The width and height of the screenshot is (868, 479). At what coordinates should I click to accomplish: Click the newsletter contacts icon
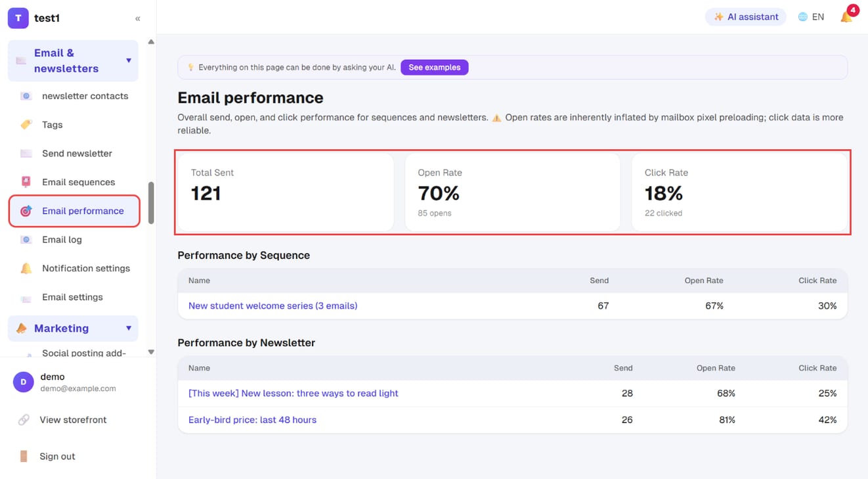26,96
